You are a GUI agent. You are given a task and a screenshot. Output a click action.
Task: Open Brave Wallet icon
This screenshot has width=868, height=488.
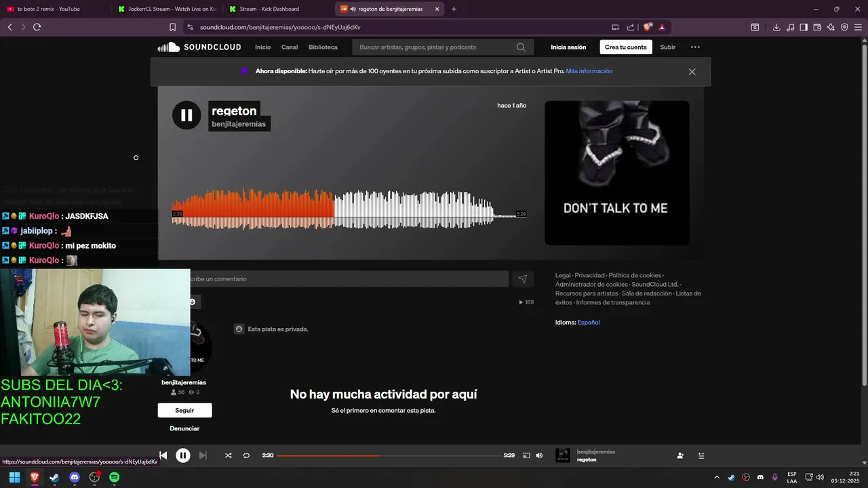(817, 27)
